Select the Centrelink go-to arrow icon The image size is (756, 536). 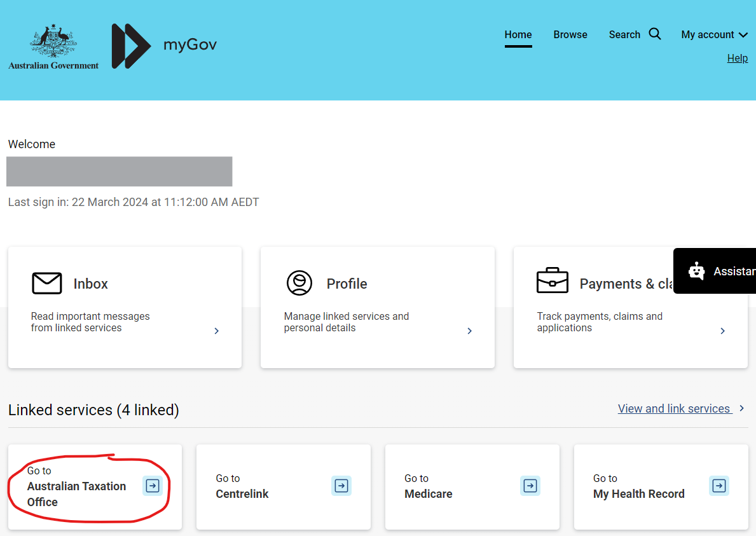tap(341, 486)
